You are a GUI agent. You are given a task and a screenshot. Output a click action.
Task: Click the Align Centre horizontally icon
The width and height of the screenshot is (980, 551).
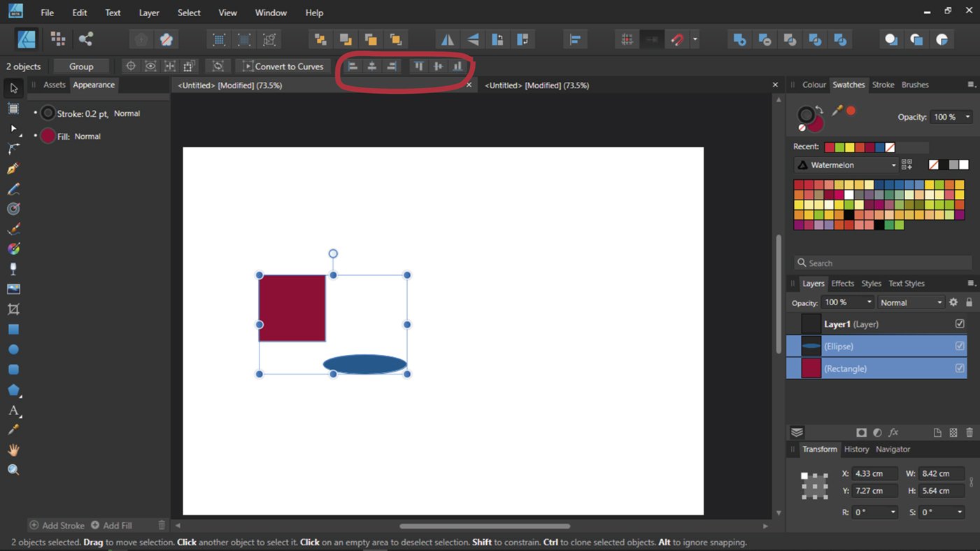click(372, 67)
